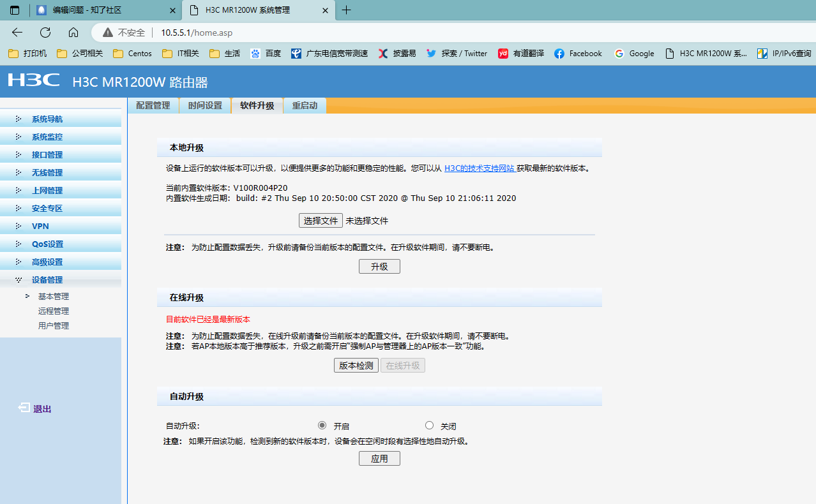The image size is (816, 504).
Task: Collapse the 设备管理 sidebar menu
Action: 47,280
